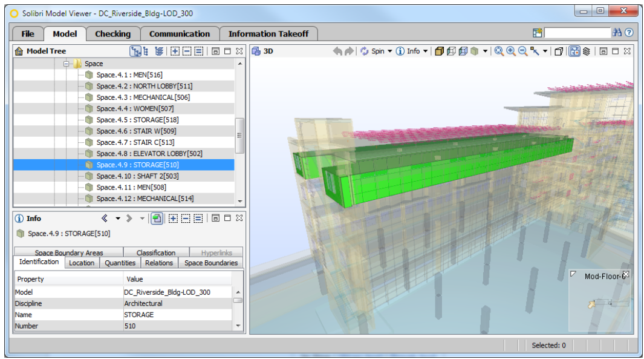Open the help question mark icon
Viewport: 644px width, 359px height.
click(629, 33)
